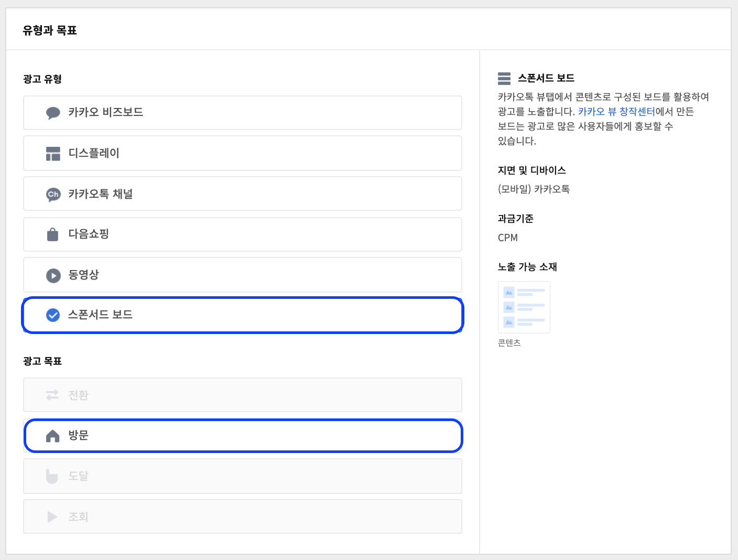
Task: Click the 콘텐츠 creative preview thumbnail
Action: pyautogui.click(x=524, y=307)
